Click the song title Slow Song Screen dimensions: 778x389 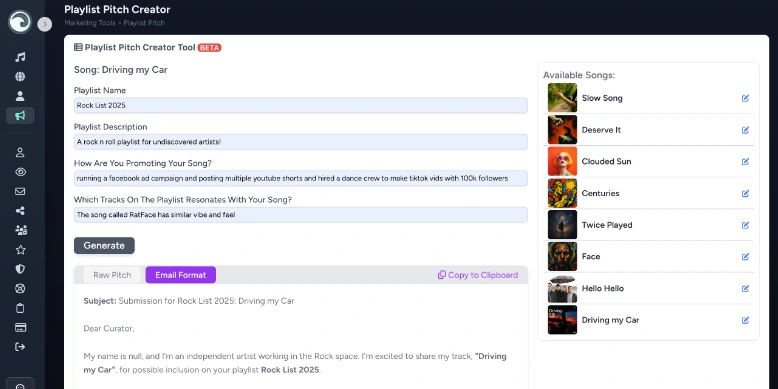[x=602, y=98]
